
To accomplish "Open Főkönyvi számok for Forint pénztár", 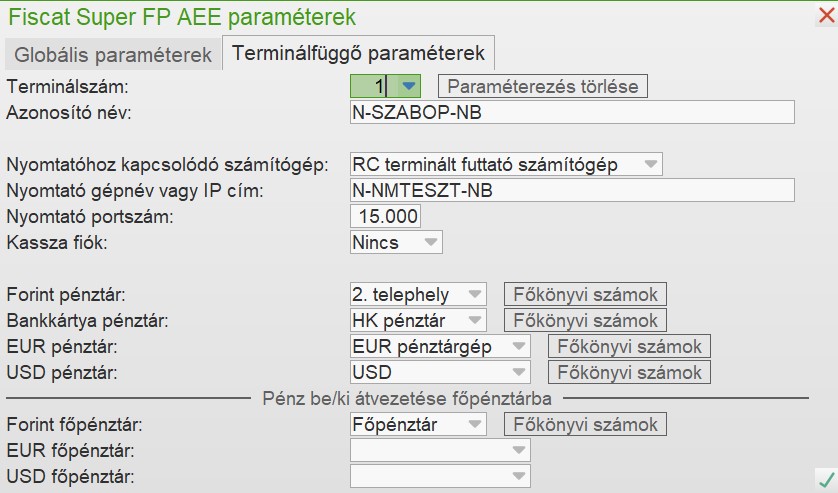I will pyautogui.click(x=585, y=295).
